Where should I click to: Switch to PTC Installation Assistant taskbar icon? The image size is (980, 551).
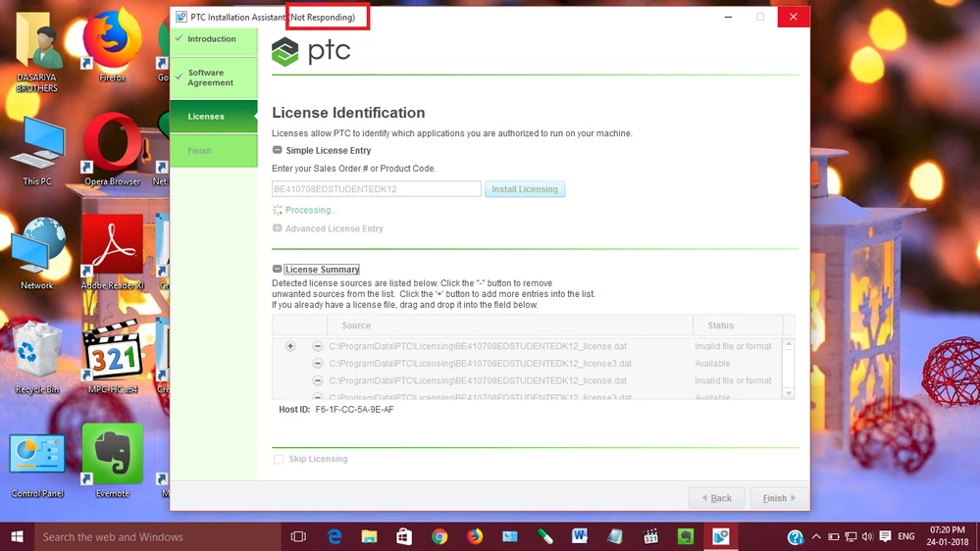pos(721,536)
